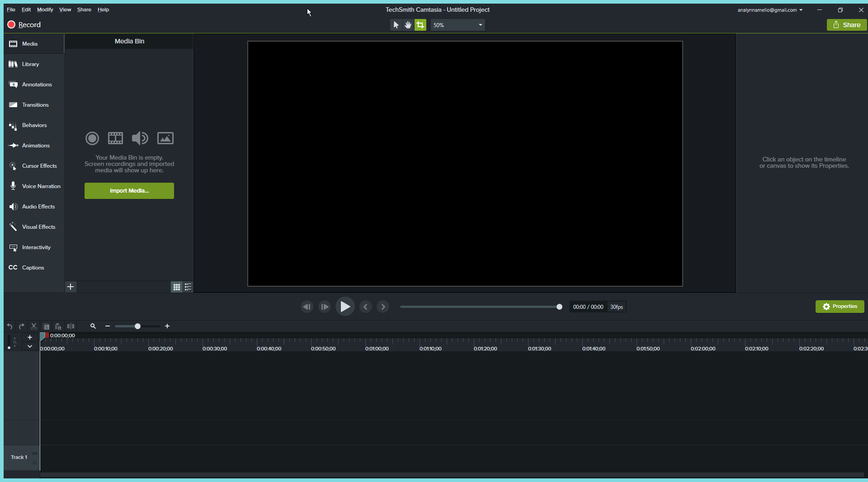Click the red Record button

click(24, 25)
